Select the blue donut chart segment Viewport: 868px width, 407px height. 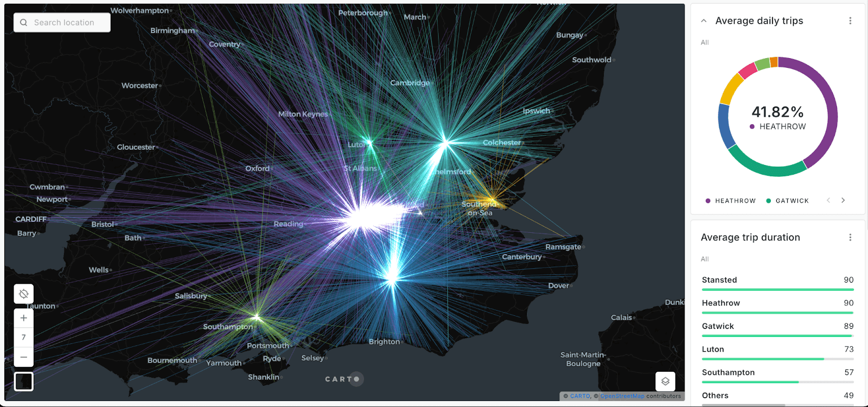point(724,126)
